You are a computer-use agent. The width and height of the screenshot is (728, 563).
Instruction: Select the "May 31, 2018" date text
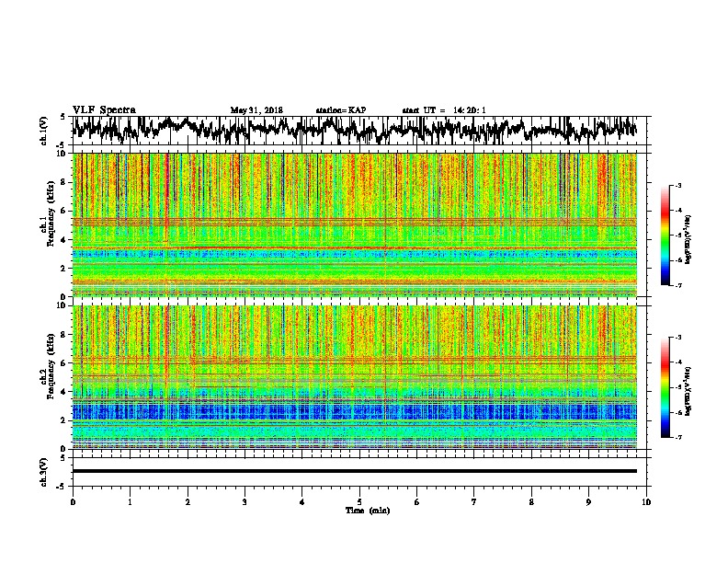(x=256, y=110)
